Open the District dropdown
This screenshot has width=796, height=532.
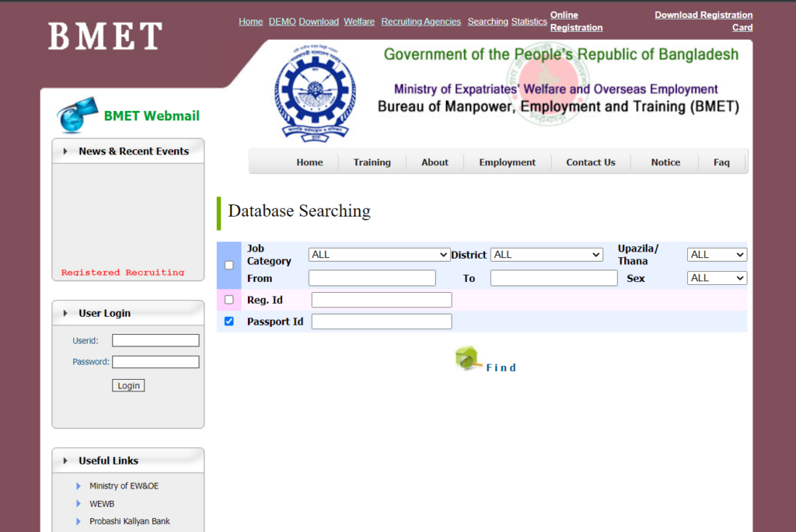[546, 255]
